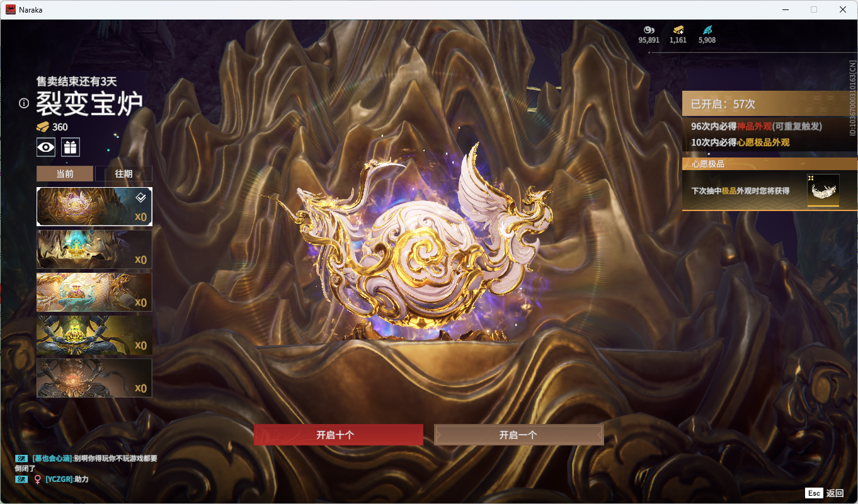858x504 pixels.
Task: Click the chat channel icon beside YCZGR
Action: coord(21,479)
